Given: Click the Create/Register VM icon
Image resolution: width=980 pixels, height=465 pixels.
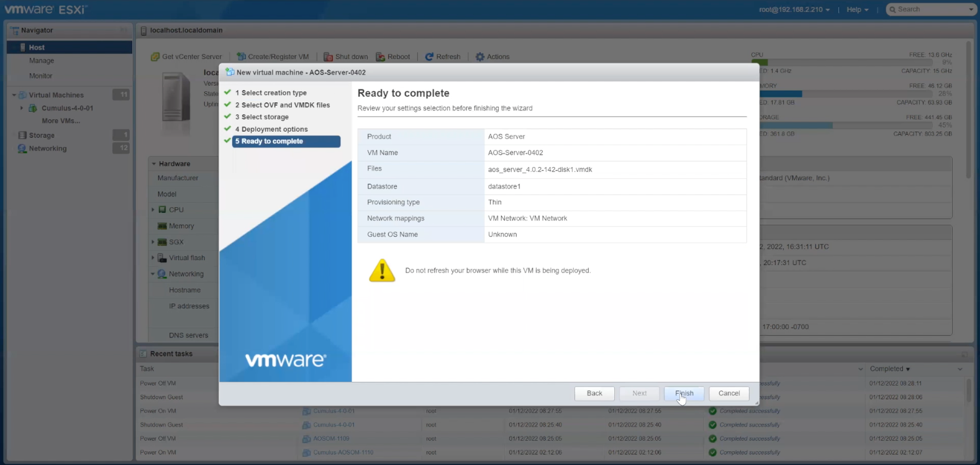Looking at the screenshot, I should tap(242, 56).
